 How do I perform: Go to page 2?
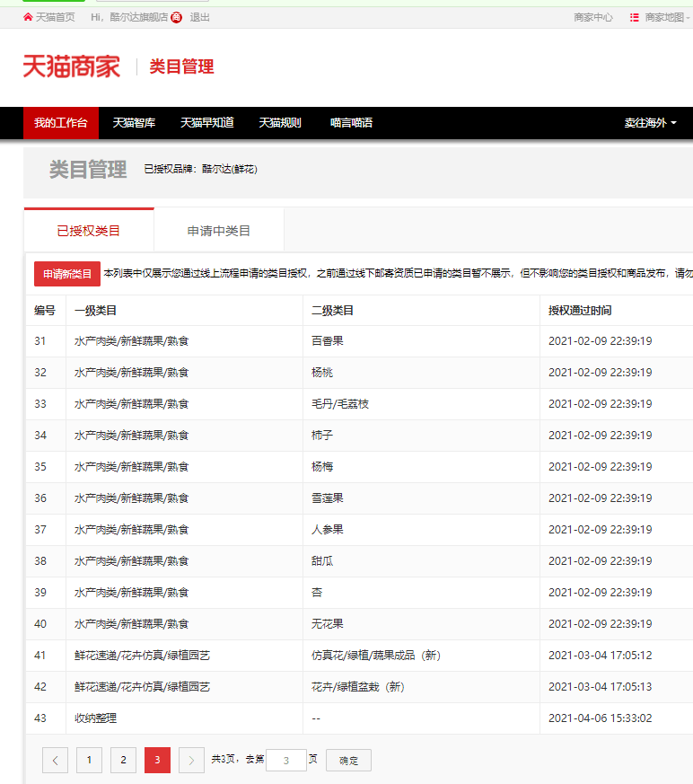click(x=123, y=760)
